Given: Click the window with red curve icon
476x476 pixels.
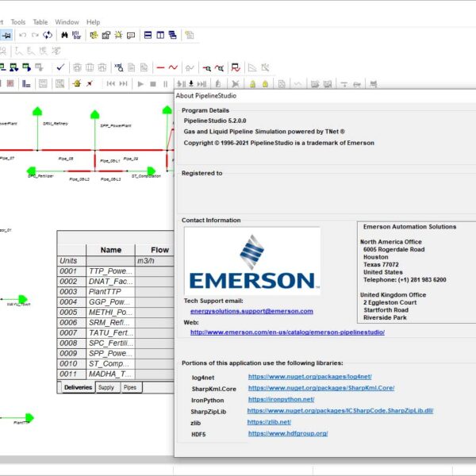Looking at the screenshot, I should [236, 67].
